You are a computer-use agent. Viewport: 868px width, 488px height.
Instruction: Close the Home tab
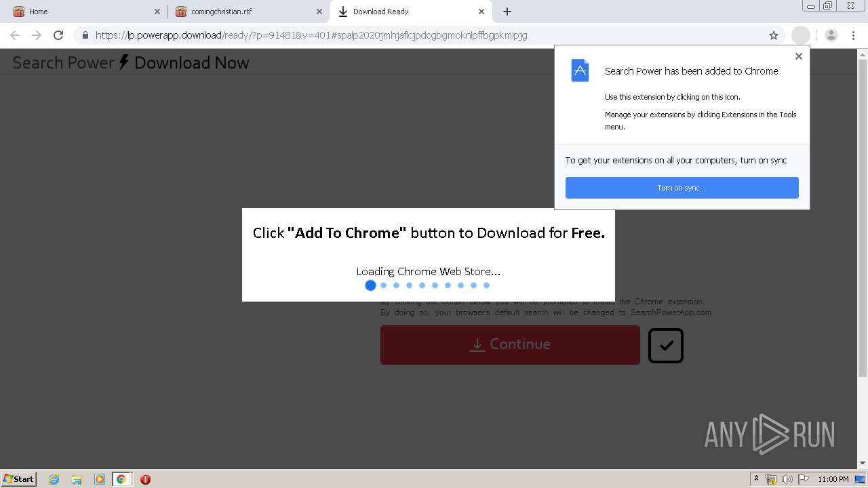click(x=157, y=12)
